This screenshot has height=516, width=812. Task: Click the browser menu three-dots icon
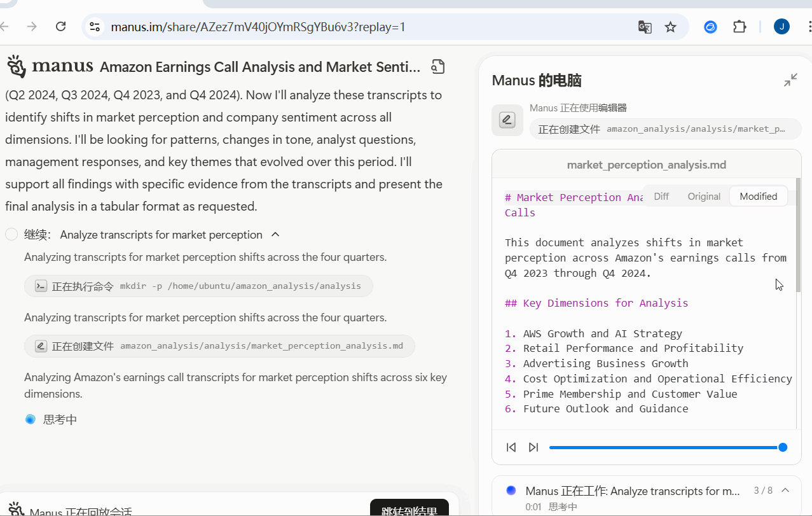809,27
